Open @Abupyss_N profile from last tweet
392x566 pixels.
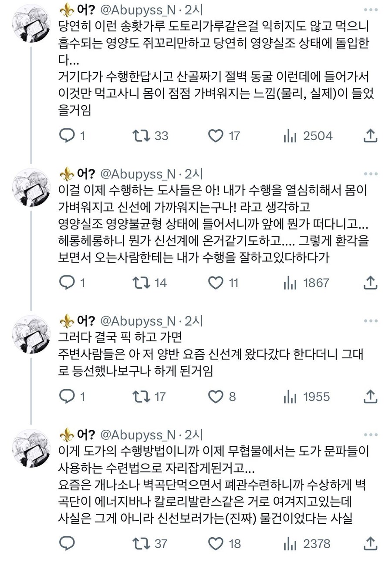click(x=138, y=435)
